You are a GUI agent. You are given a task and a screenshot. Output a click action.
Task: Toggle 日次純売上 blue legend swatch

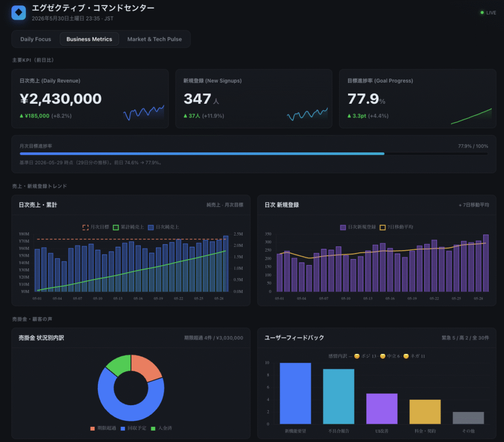click(x=151, y=227)
